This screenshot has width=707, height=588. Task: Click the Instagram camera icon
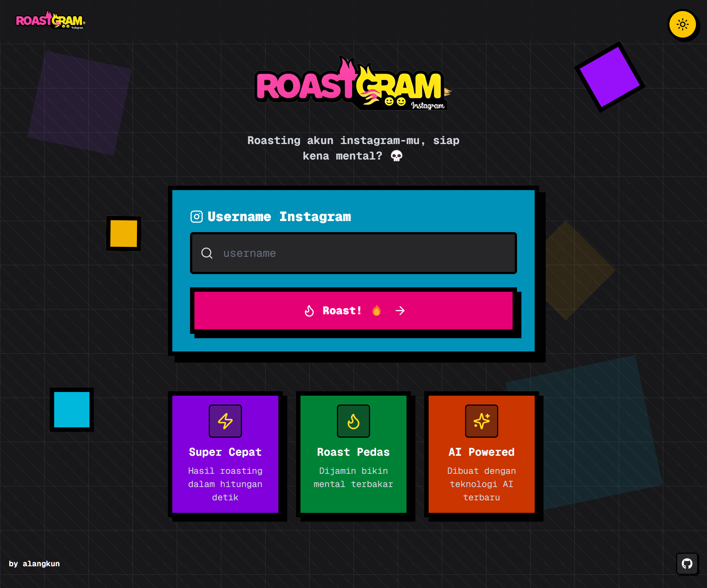tap(197, 217)
